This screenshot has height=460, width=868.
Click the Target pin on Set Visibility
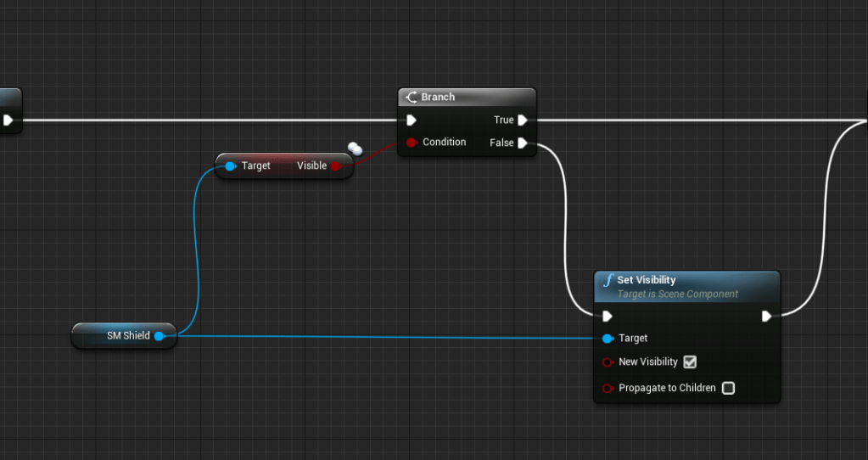608,339
